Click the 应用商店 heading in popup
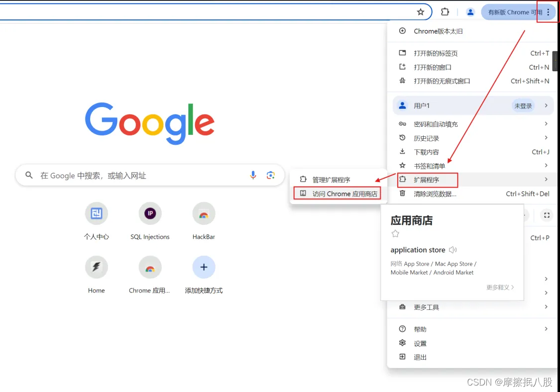The width and height of the screenshot is (560, 392). 412,220
